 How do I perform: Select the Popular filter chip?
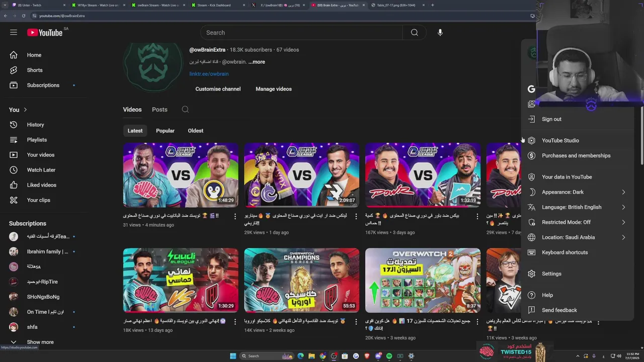165,131
